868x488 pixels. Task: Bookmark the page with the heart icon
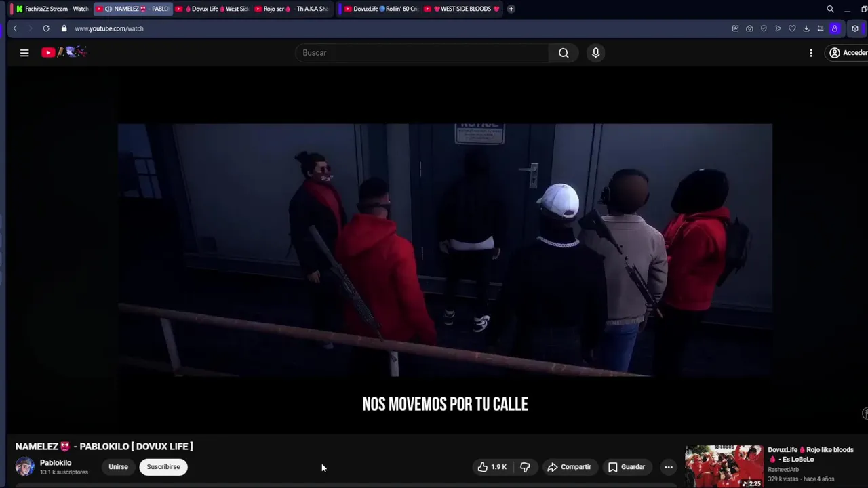pos(792,28)
